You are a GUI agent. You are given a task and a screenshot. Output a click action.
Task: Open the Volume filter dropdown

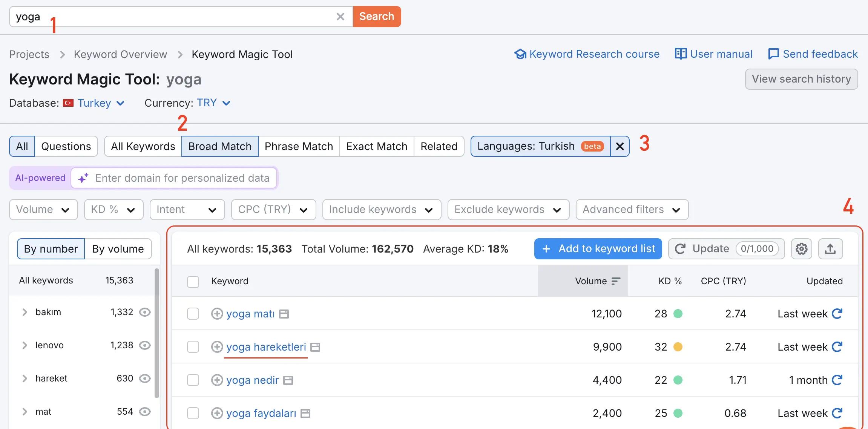43,210
